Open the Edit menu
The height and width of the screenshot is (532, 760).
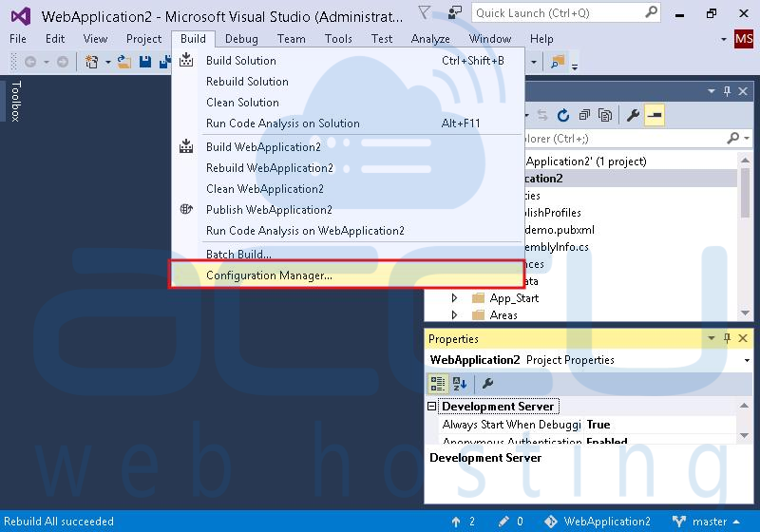pyautogui.click(x=55, y=39)
